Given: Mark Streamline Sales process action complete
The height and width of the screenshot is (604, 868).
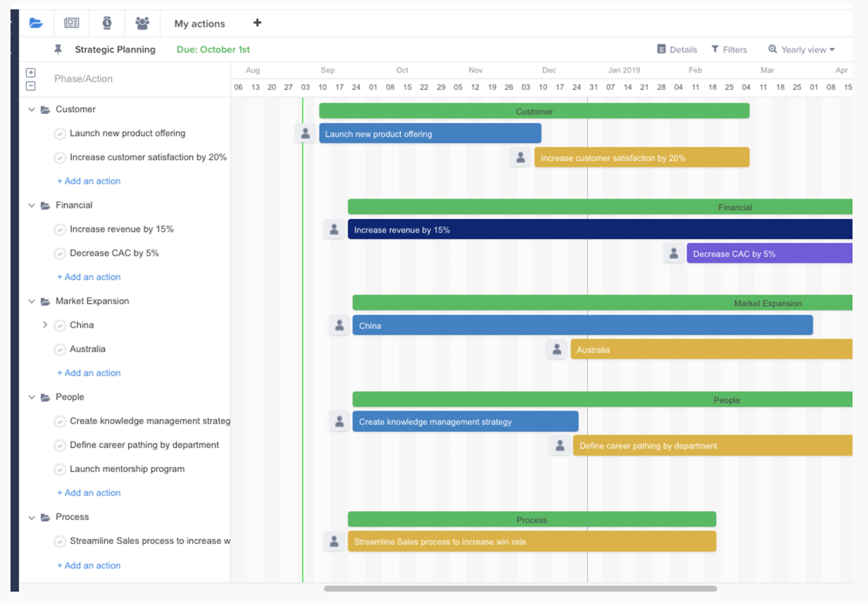Looking at the screenshot, I should click(60, 541).
